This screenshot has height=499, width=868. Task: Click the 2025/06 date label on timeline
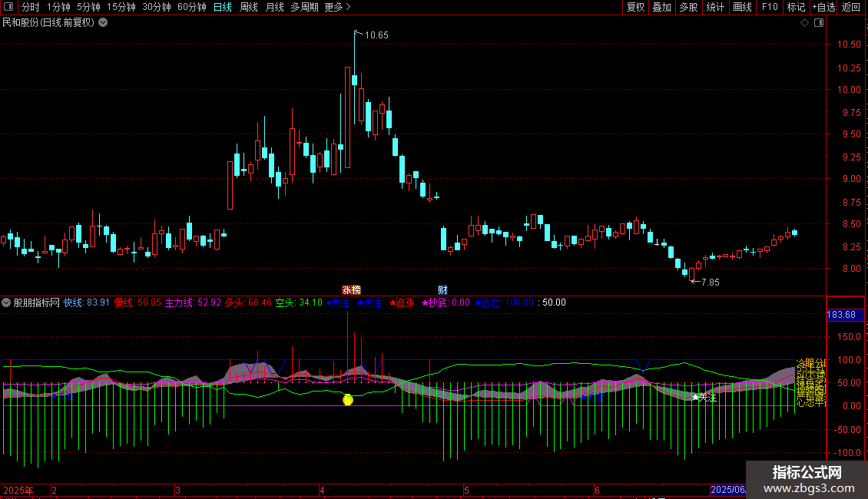point(728,490)
